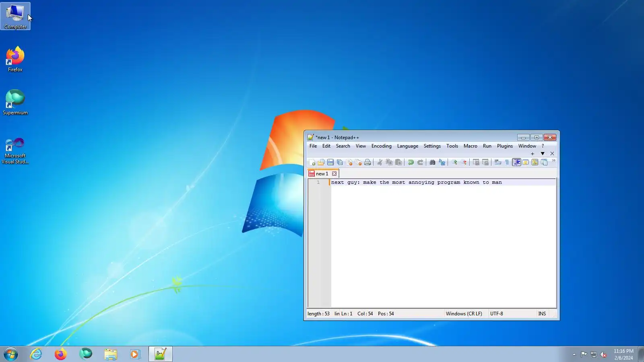Select the "new 1" document tab
This screenshot has height=362, width=644.
(x=323, y=174)
